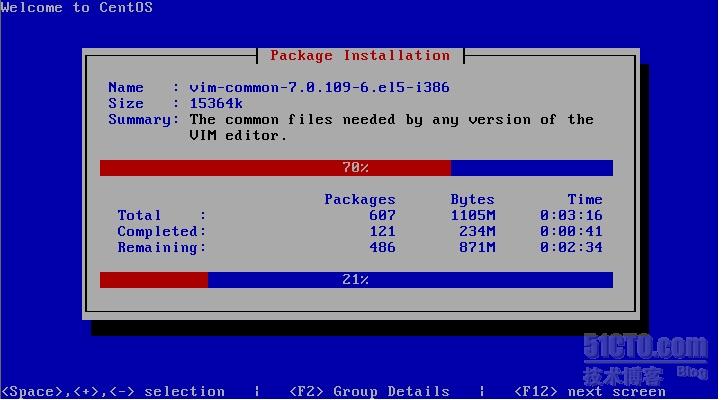Image resolution: width=722 pixels, height=400 pixels.
Task: Select the Remaining row label
Action: point(161,248)
